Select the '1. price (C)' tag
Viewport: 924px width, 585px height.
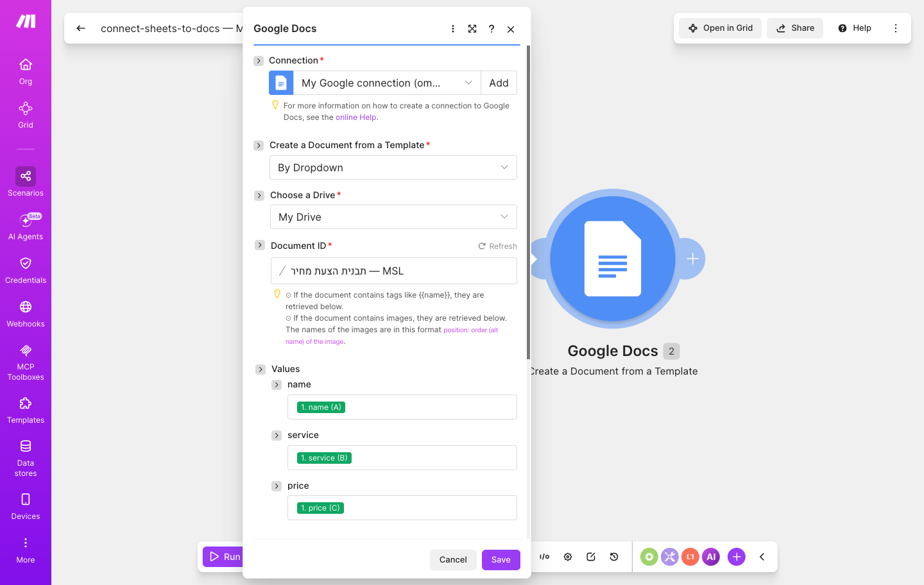coord(321,508)
